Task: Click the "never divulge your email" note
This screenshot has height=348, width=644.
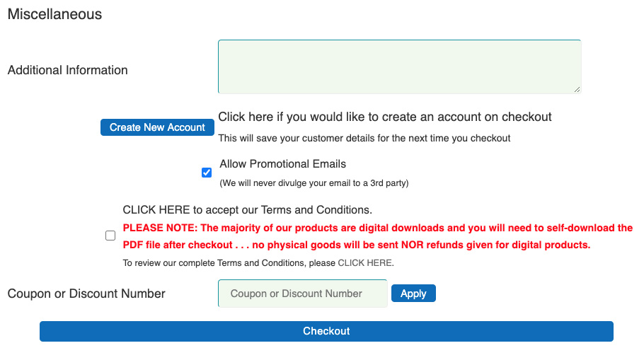Action: click(314, 183)
